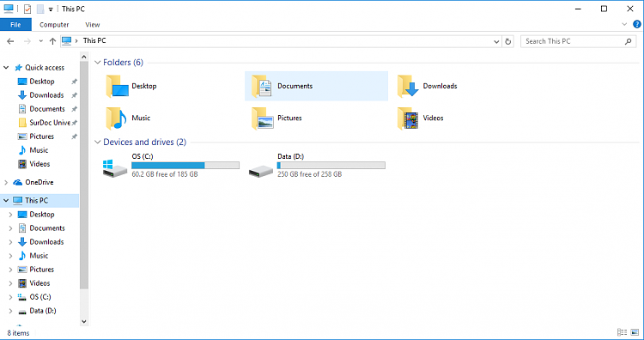The image size is (644, 340).
Task: Expand Data (D:) in navigation tree
Action: (10, 311)
